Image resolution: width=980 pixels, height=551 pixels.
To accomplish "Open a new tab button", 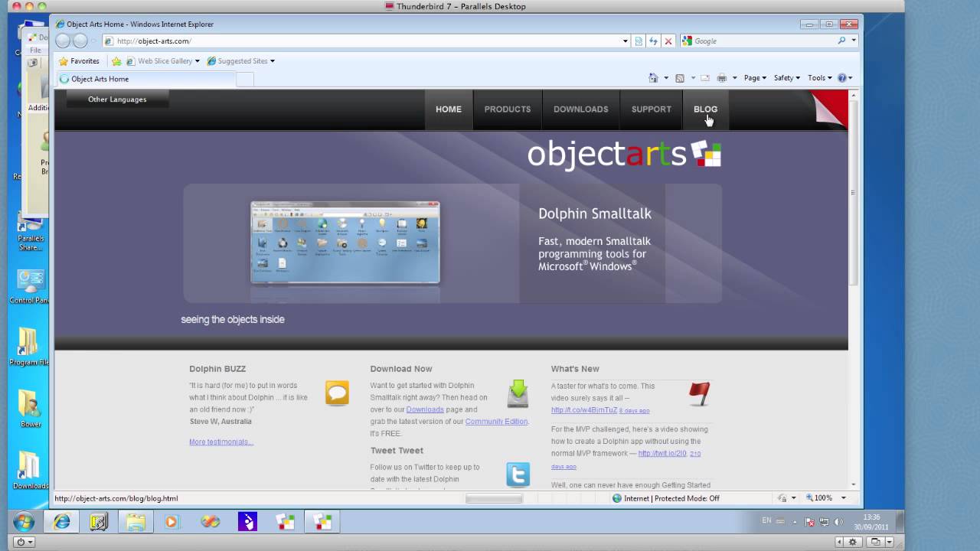I will 244,79.
